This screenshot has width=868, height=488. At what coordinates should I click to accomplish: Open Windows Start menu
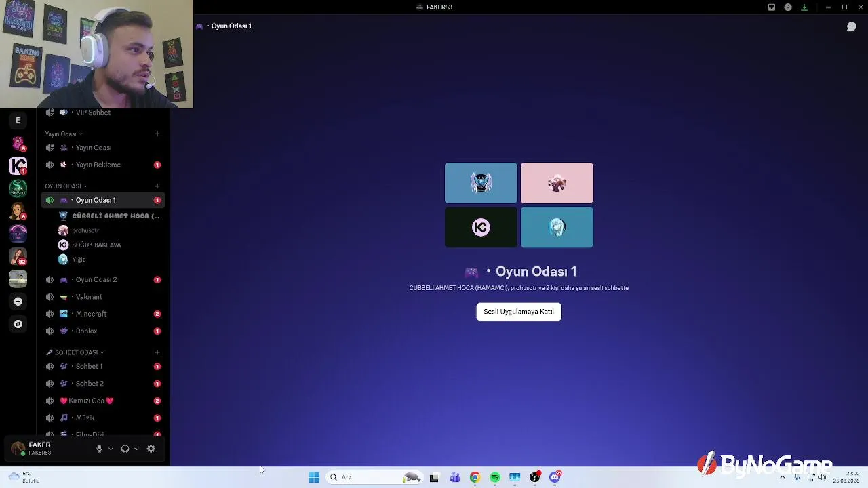tap(314, 477)
